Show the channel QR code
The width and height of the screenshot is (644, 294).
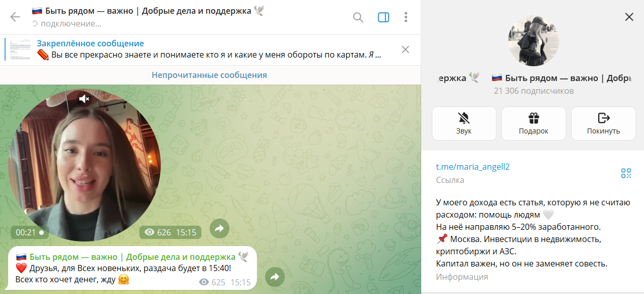pyautogui.click(x=626, y=173)
